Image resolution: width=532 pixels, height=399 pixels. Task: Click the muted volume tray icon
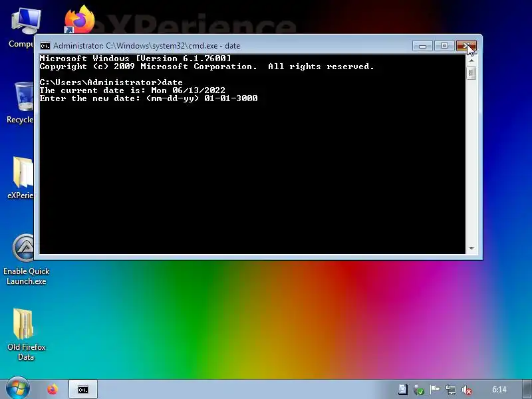click(x=467, y=390)
